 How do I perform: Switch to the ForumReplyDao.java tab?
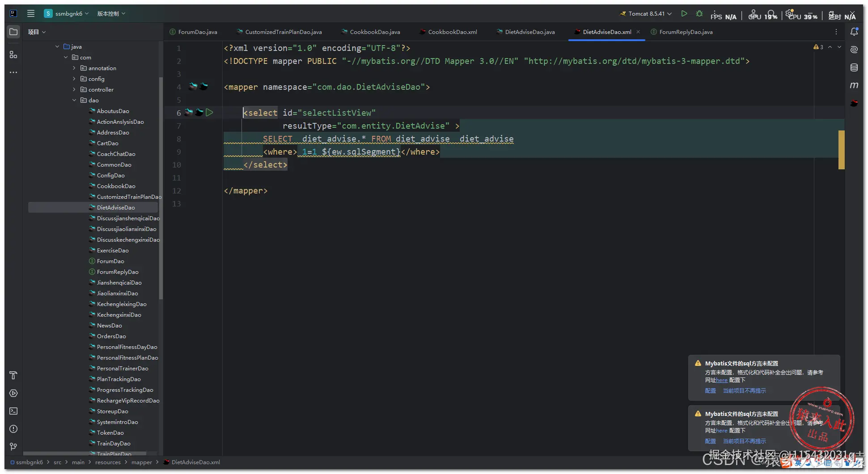click(x=682, y=32)
